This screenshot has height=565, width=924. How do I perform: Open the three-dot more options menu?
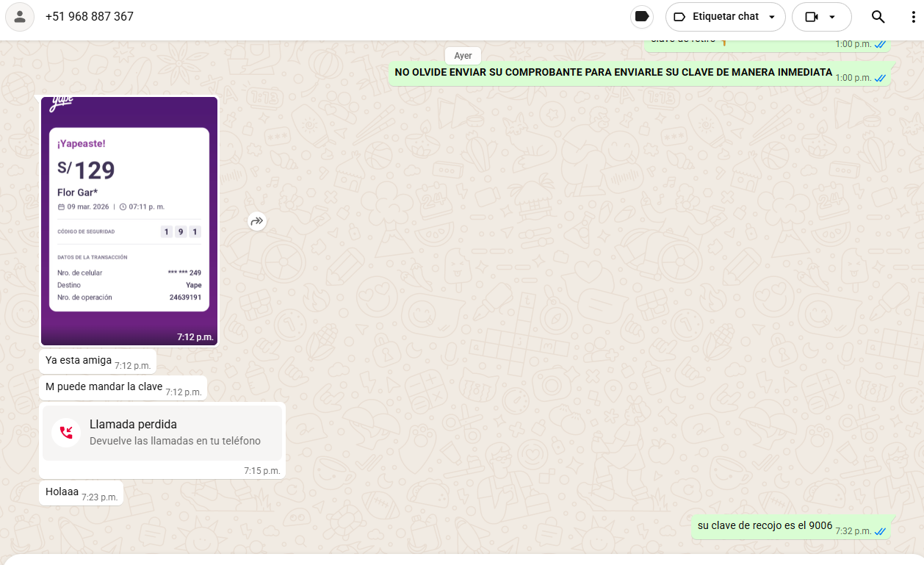click(914, 17)
